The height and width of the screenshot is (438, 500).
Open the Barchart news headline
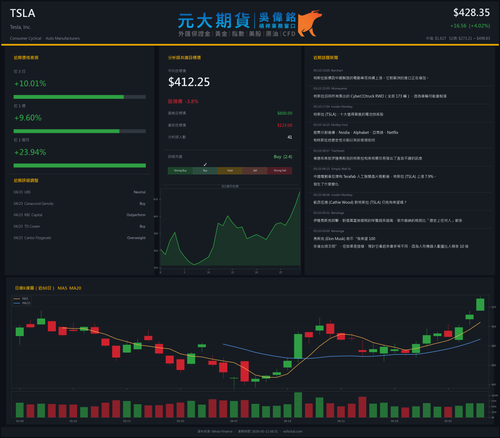point(371,78)
